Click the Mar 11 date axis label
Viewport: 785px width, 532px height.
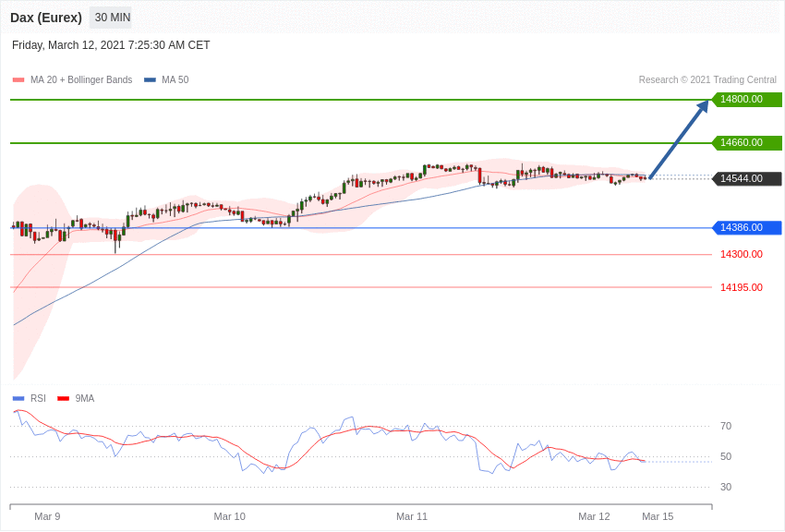(x=412, y=516)
